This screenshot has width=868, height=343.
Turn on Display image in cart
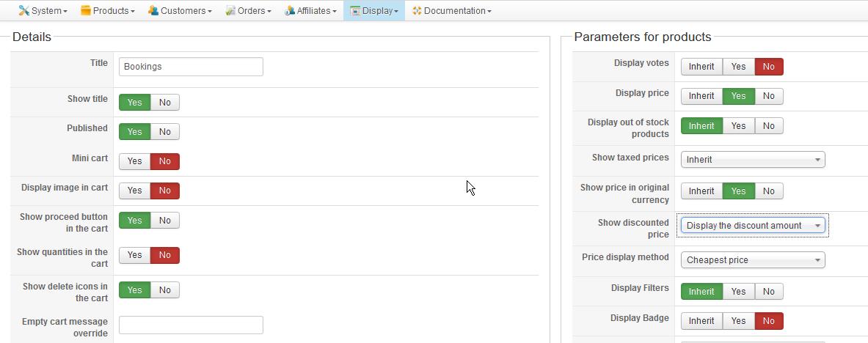[135, 191]
